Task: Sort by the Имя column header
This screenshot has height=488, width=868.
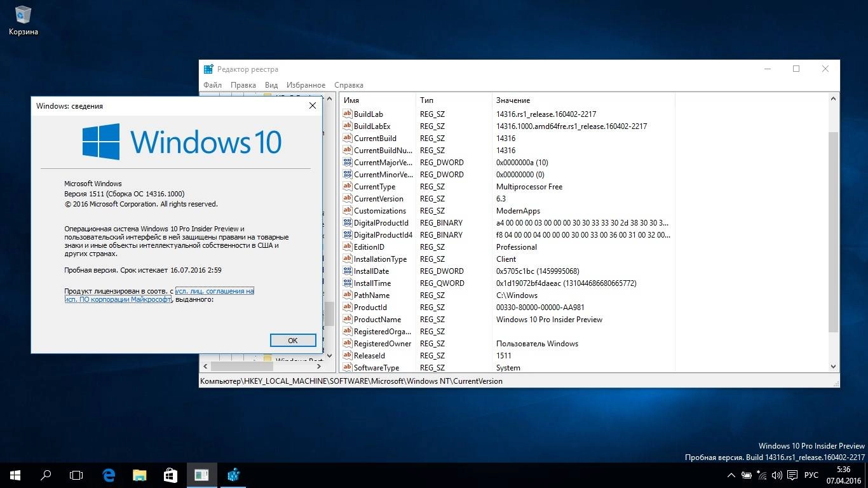Action: pos(377,100)
